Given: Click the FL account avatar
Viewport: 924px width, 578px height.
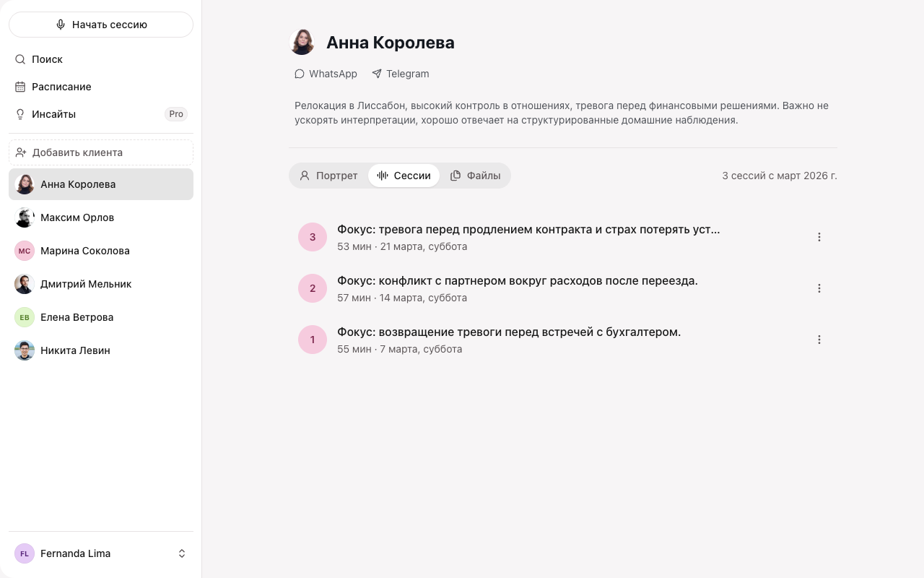Looking at the screenshot, I should click(x=25, y=553).
